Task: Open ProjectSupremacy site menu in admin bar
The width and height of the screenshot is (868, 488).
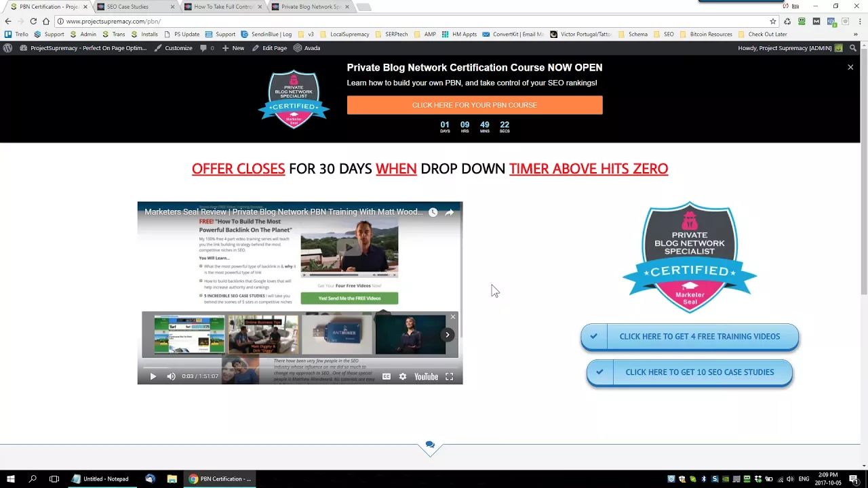Action: pyautogui.click(x=83, y=48)
